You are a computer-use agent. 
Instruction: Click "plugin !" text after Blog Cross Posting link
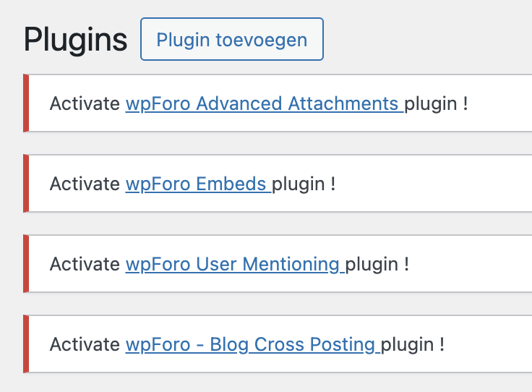pyautogui.click(x=413, y=344)
